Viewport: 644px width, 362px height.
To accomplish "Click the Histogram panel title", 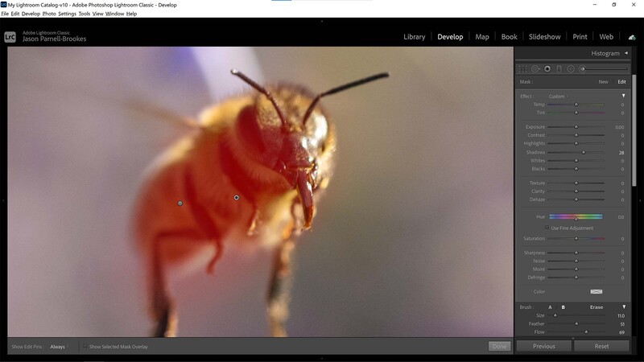I will (x=605, y=53).
